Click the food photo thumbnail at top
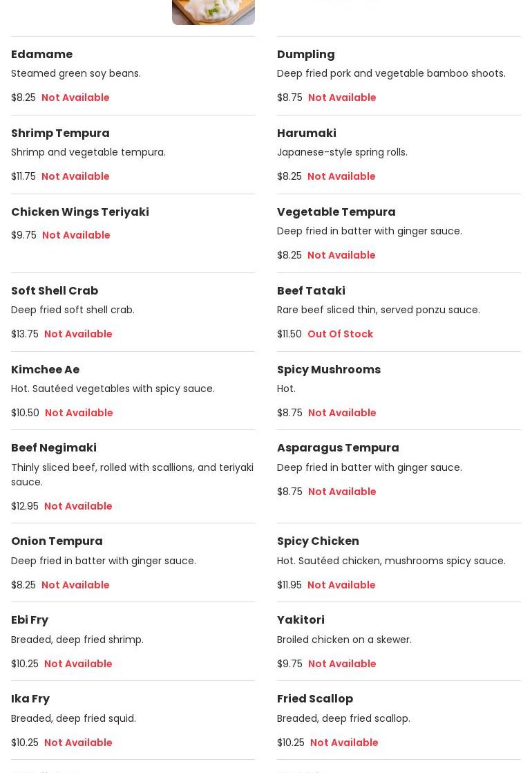Screen dimensions: 532x773 213,12
